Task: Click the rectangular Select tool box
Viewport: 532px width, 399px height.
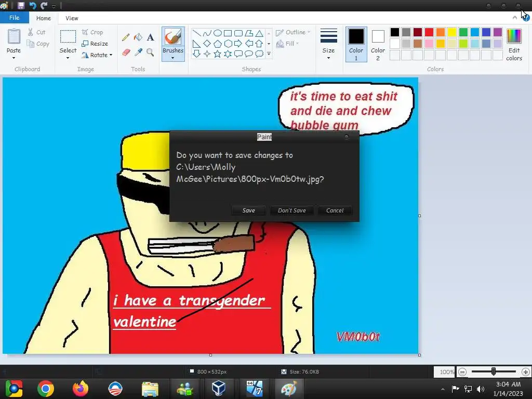Action: pyautogui.click(x=68, y=36)
